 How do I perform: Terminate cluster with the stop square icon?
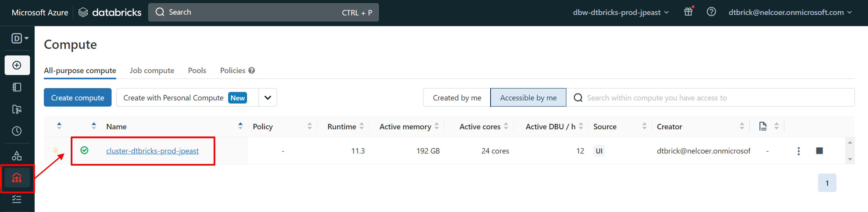click(x=819, y=151)
